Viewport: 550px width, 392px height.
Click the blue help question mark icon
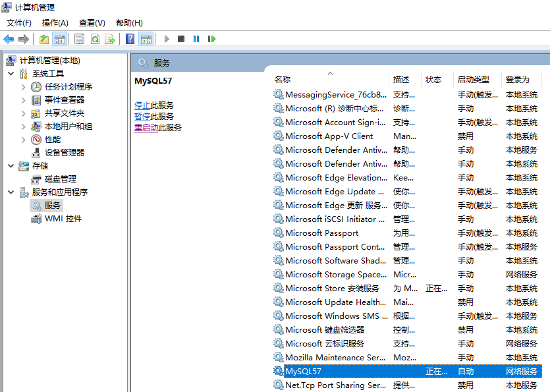coord(130,39)
